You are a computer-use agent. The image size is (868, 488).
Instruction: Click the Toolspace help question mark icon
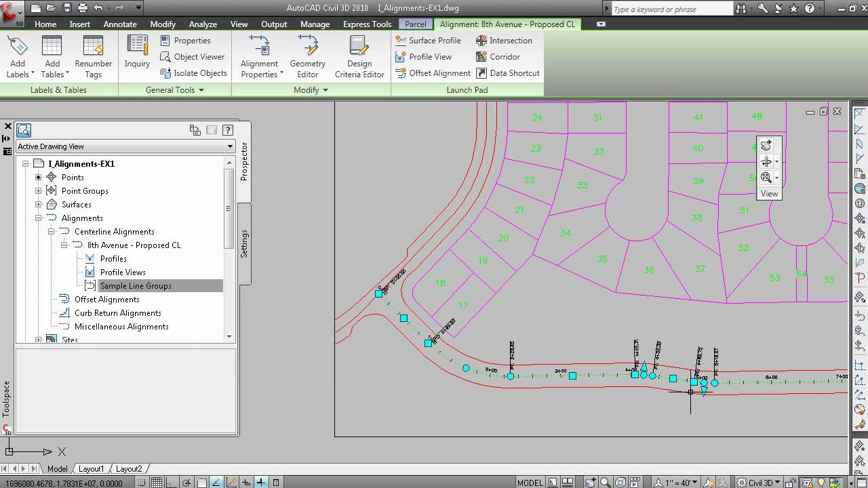pos(228,130)
